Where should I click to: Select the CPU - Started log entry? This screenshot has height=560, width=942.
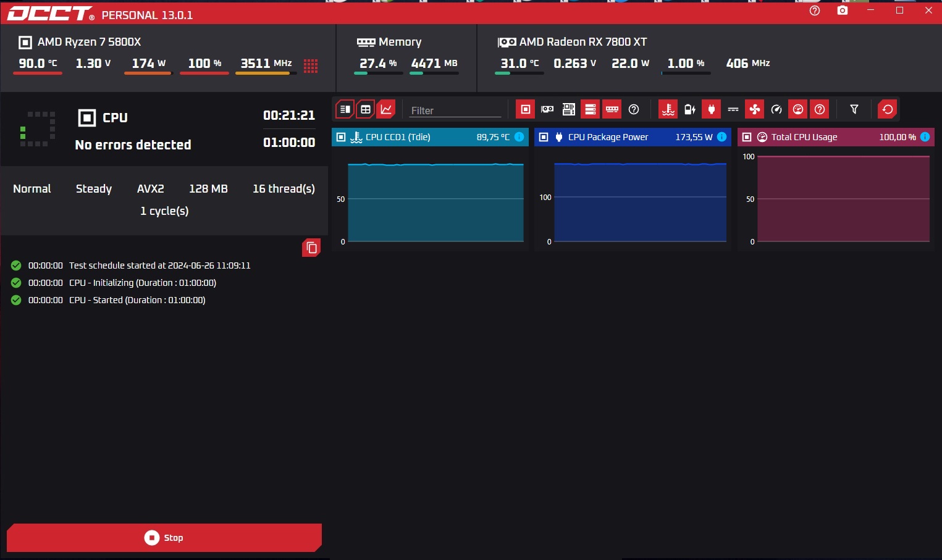point(108,300)
